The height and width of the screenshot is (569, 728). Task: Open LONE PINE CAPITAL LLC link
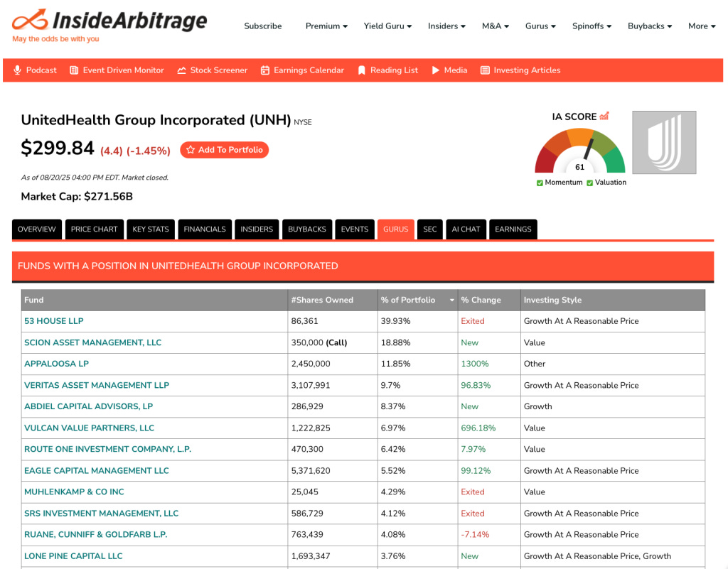coord(73,556)
